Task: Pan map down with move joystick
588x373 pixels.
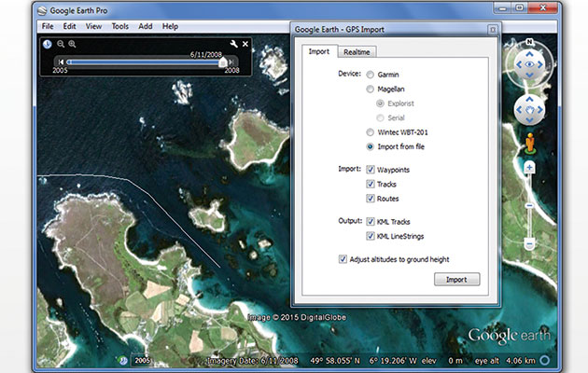Action: (529, 120)
